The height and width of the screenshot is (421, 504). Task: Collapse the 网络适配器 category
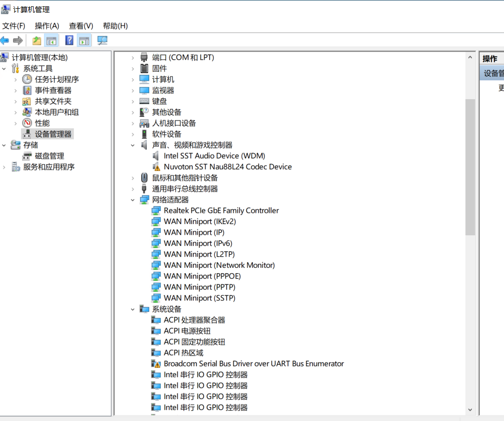coord(133,200)
